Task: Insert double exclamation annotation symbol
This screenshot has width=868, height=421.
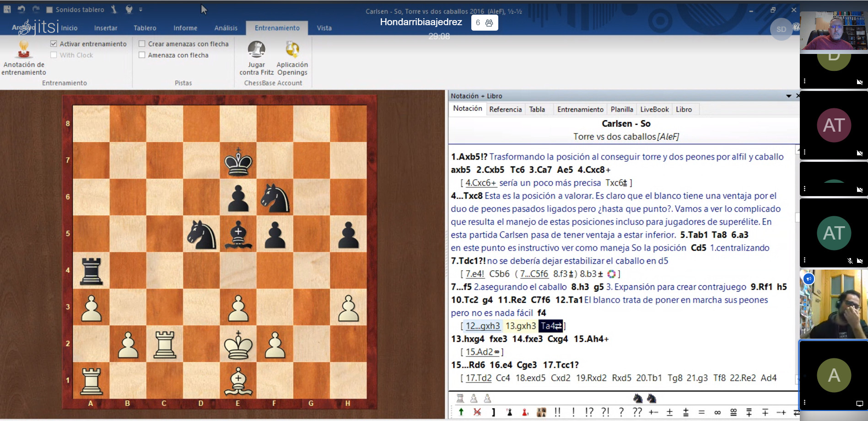Action: (x=557, y=412)
